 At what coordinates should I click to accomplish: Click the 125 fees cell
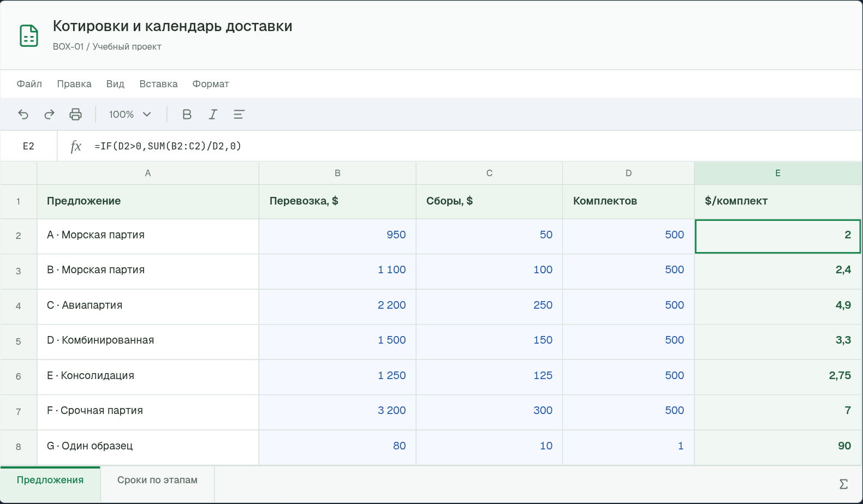490,376
